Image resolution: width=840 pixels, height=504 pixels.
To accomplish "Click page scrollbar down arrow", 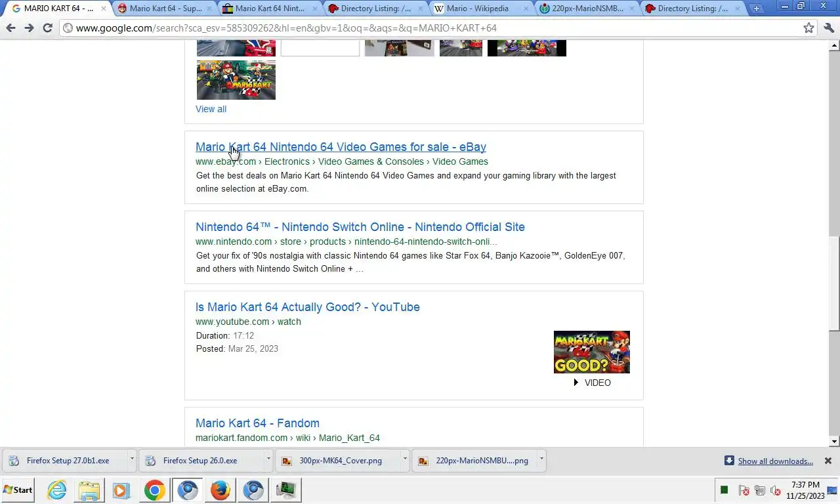I will [835, 442].
